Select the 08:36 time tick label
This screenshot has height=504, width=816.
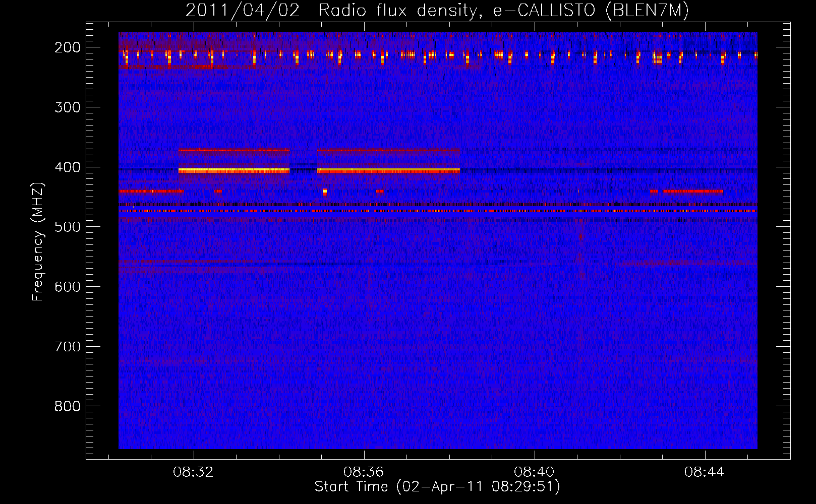[364, 472]
